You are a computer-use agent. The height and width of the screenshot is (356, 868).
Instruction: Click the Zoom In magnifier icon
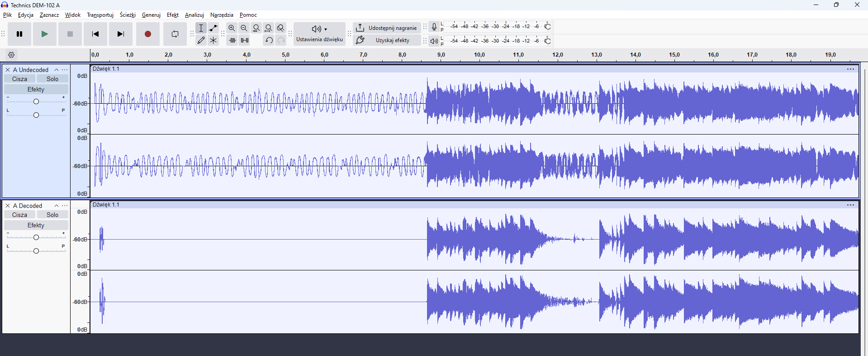coord(232,28)
